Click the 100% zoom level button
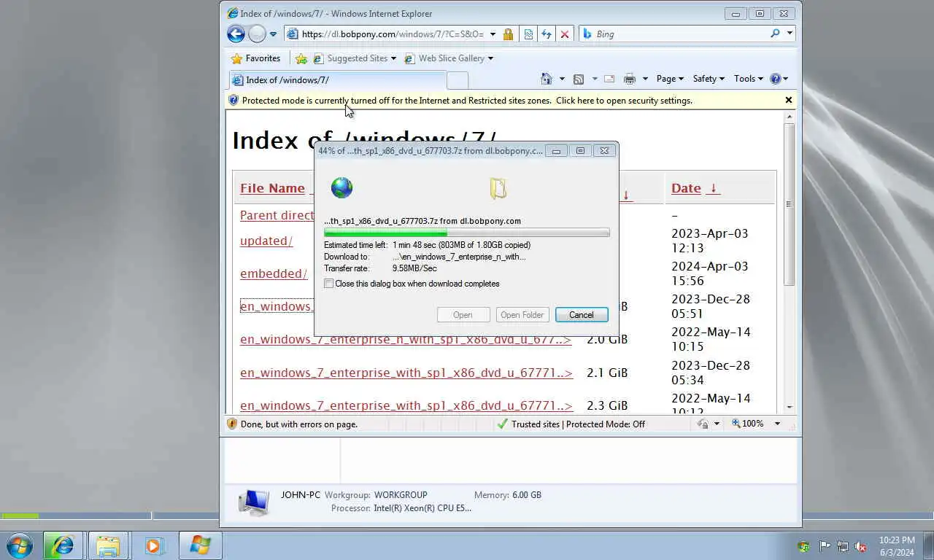 pyautogui.click(x=748, y=424)
